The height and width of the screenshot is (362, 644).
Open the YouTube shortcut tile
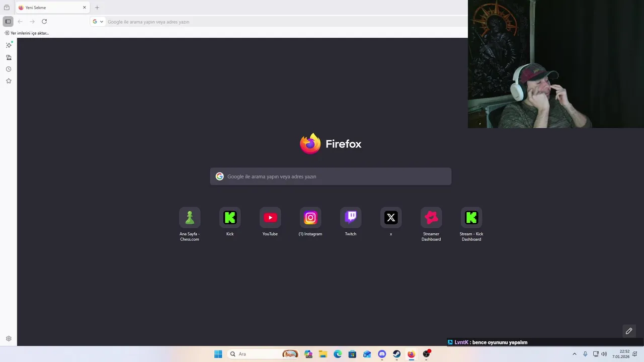coord(270,222)
